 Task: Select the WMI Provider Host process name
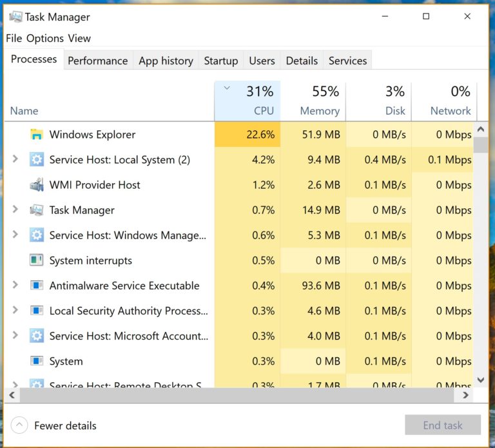click(x=95, y=185)
